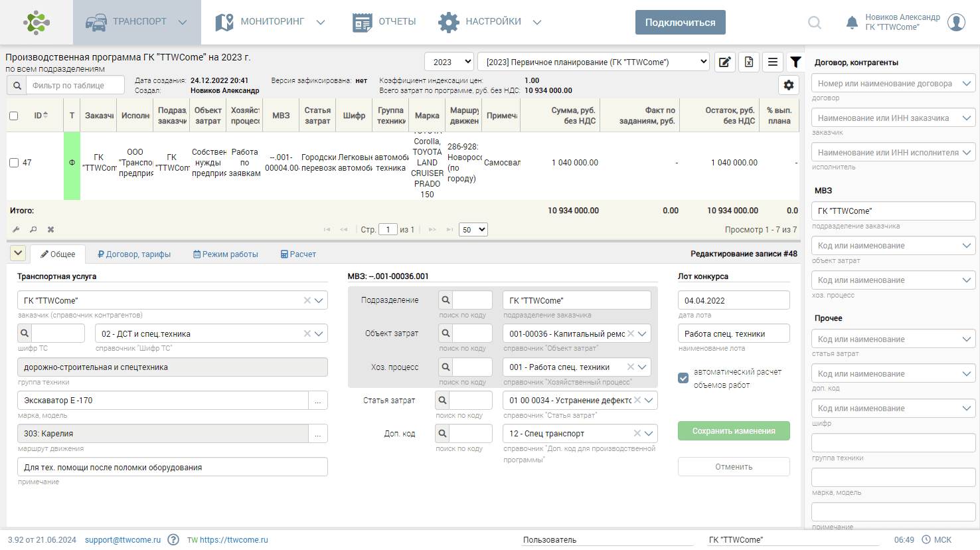This screenshot has width=980, height=550.
Task: Toggle select-all checkbox in table header
Action: pos(13,116)
